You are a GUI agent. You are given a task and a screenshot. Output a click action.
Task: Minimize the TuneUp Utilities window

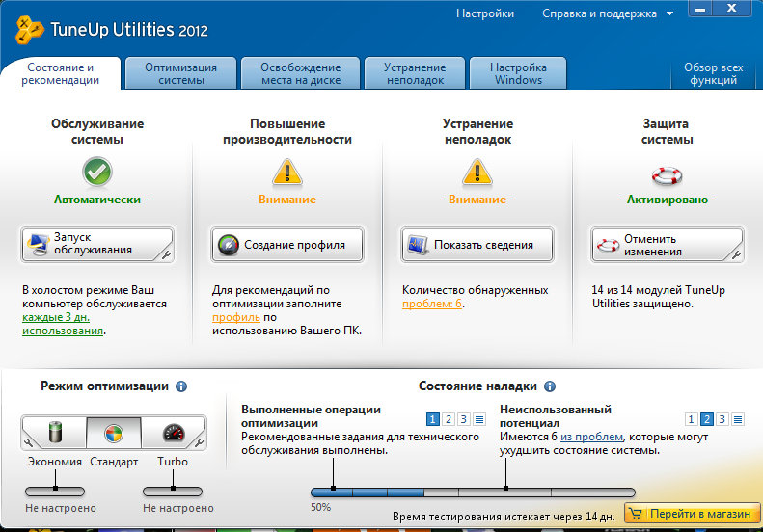pyautogui.click(x=700, y=9)
